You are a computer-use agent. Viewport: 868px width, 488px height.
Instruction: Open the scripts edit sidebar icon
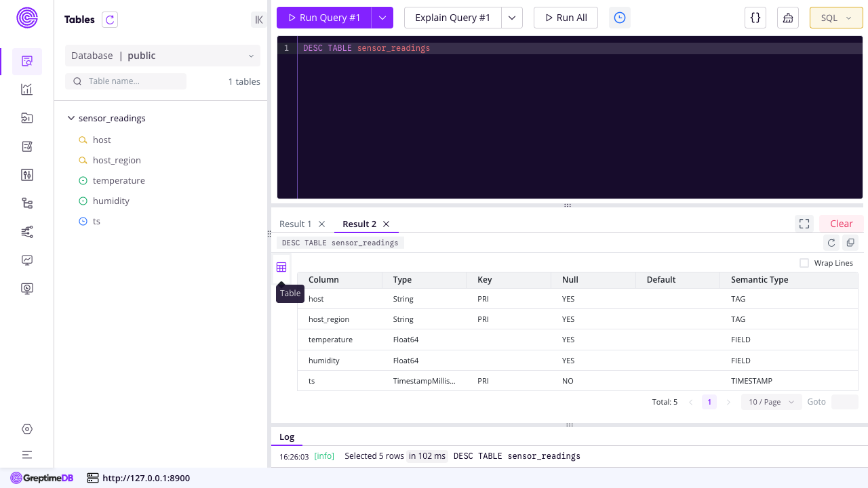coord(27,146)
